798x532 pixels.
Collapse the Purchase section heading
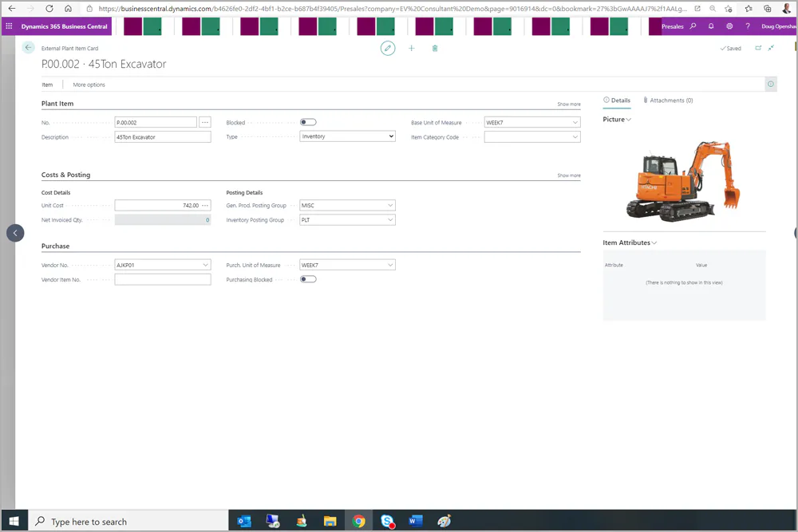click(56, 246)
